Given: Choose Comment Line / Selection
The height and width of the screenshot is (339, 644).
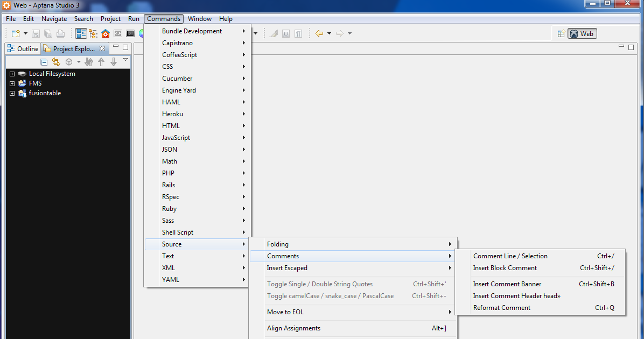Looking at the screenshot, I should tap(540, 256).
